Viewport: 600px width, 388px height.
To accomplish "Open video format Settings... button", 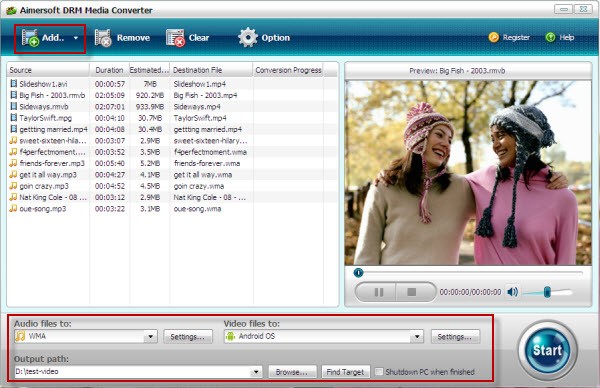I will (x=455, y=337).
